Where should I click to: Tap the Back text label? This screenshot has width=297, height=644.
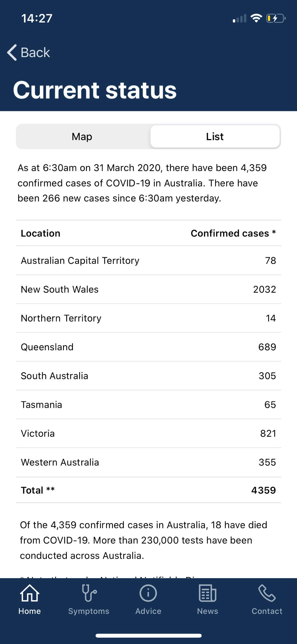pyautogui.click(x=35, y=52)
